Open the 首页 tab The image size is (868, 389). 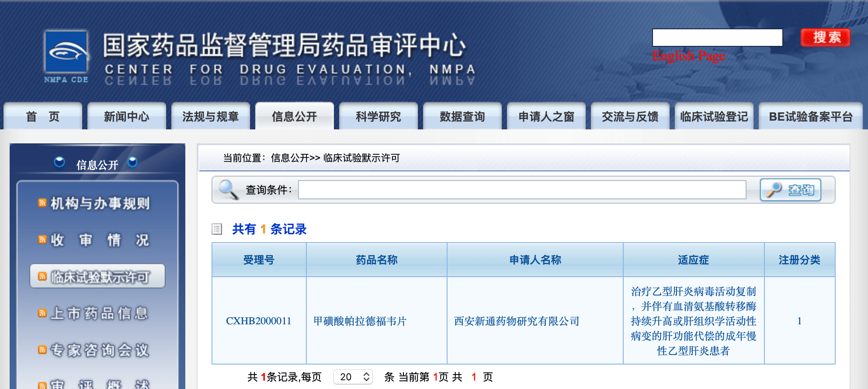tap(43, 116)
